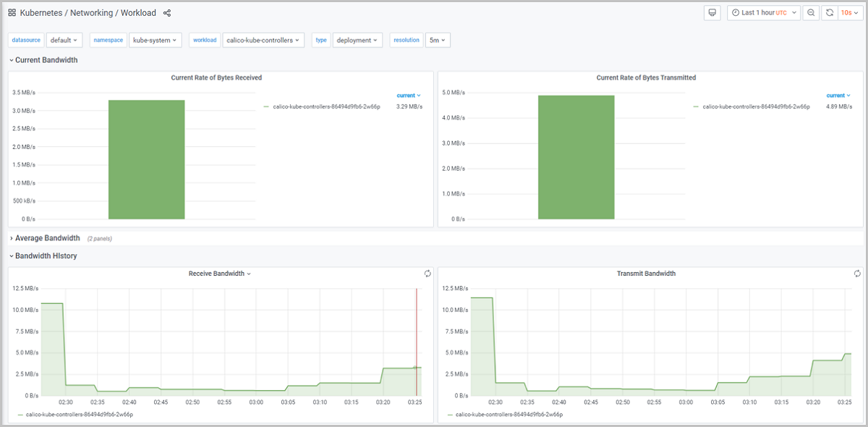Viewport: 868px width, 427px height.
Task: Click the green bar in Bytes Received chart
Action: click(x=146, y=159)
